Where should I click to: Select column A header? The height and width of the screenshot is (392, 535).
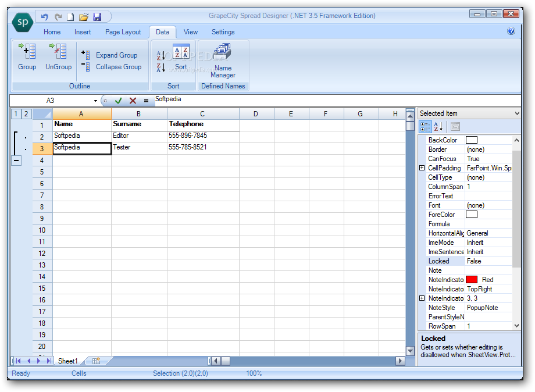[x=82, y=113]
